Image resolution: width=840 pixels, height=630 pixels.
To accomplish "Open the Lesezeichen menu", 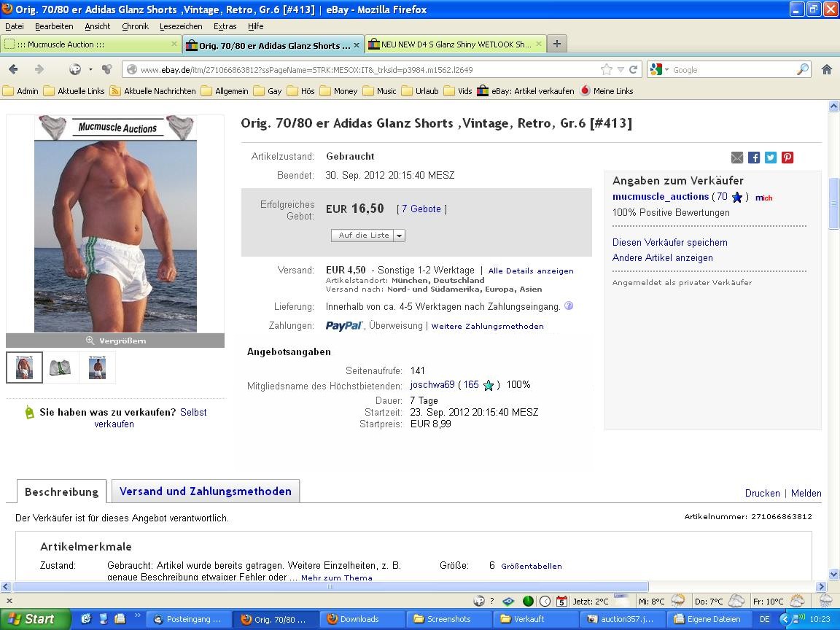I will tap(181, 26).
